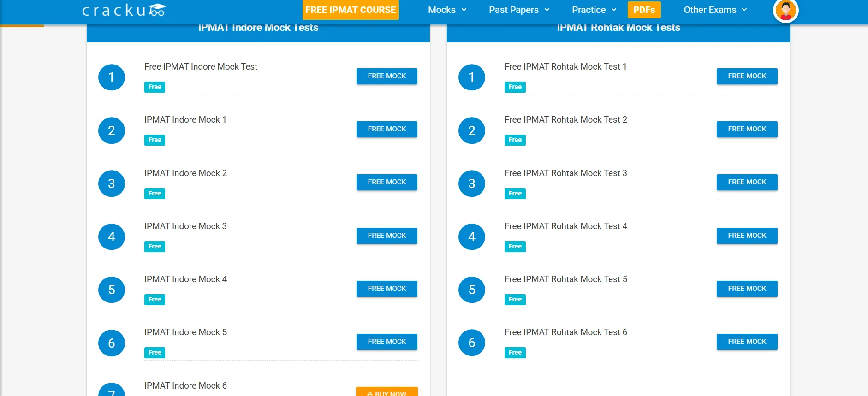Open the PDFs menu item
Viewport: 868px width, 396px height.
pos(644,10)
